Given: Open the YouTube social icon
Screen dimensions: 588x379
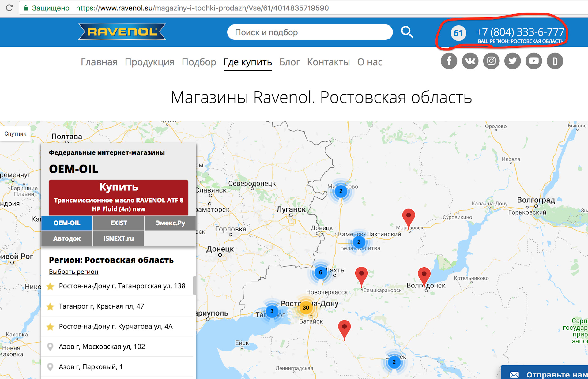Looking at the screenshot, I should pos(533,61).
